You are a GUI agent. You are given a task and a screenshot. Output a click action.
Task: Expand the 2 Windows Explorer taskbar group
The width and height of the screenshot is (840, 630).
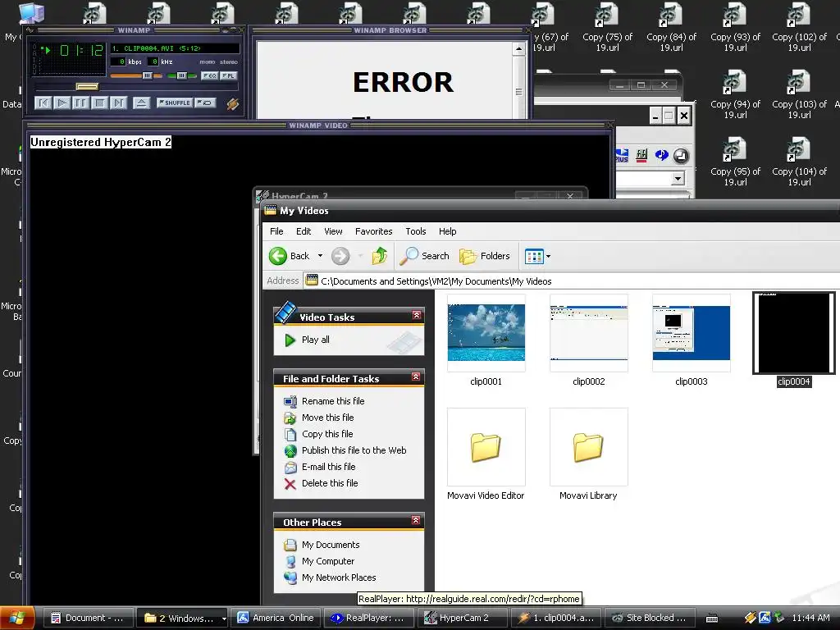tap(182, 619)
